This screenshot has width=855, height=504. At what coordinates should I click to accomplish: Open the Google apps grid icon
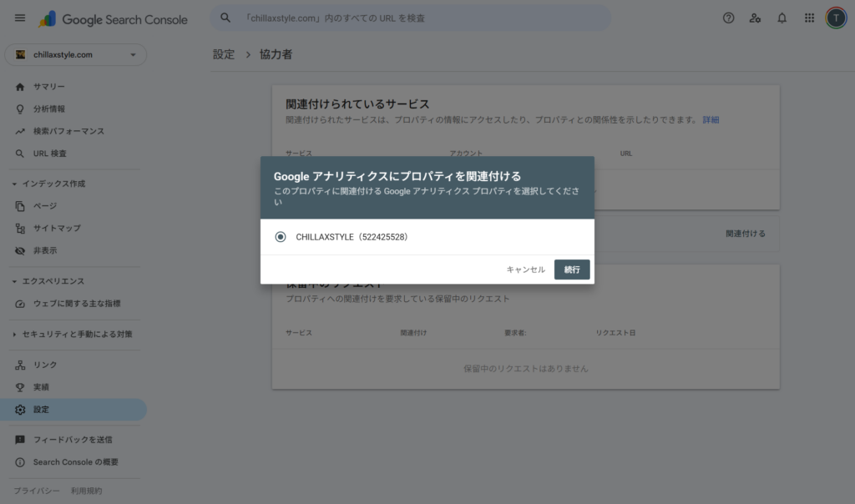808,18
